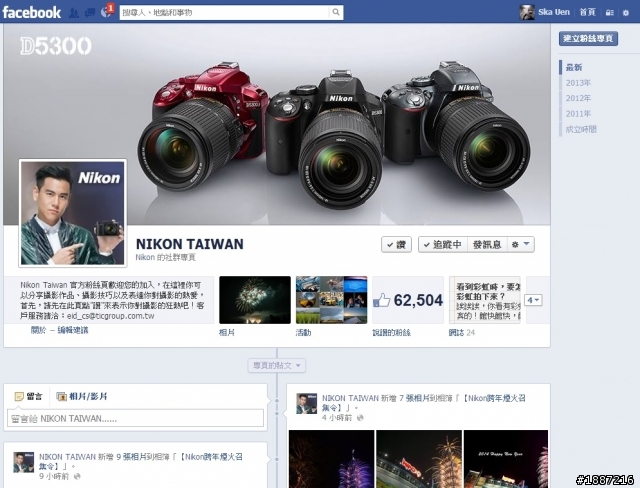Open the 9 小時前 timestamp link
Viewport: 640px width, 488px height.
[54, 476]
